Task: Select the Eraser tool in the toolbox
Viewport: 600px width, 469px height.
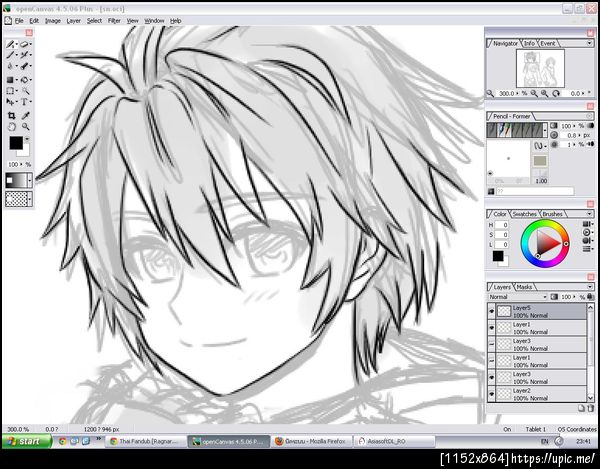Action: click(x=24, y=44)
